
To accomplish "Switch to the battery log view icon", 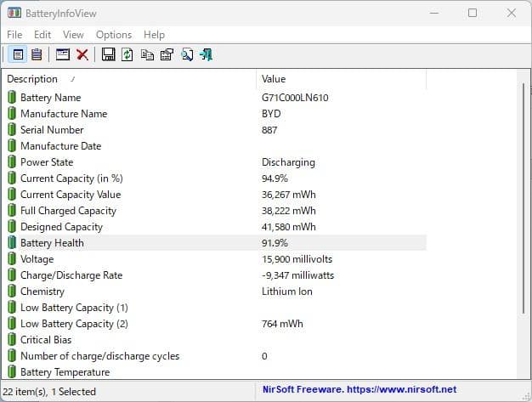I will tap(37, 55).
